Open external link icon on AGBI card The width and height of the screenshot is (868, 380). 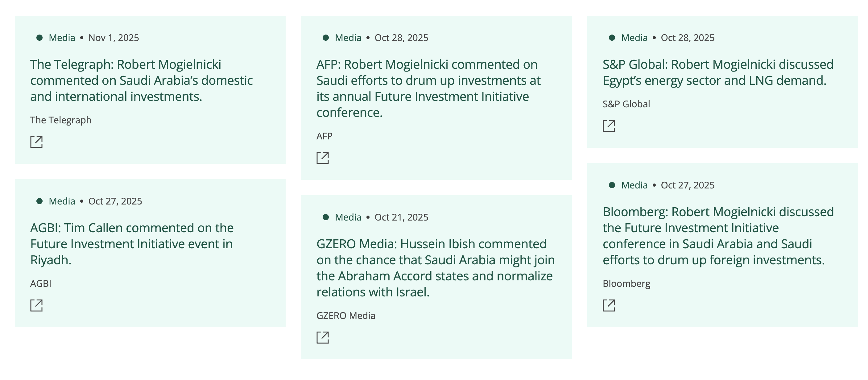click(36, 305)
